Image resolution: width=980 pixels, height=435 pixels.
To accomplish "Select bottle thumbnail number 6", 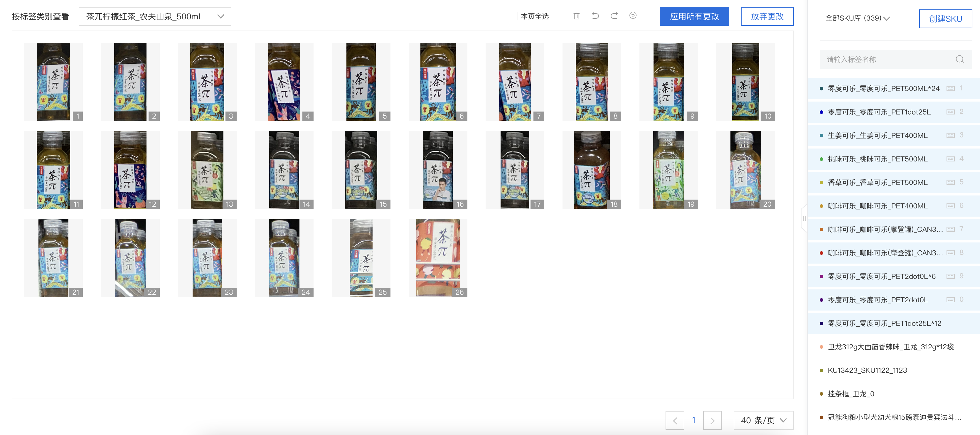I will tap(438, 82).
